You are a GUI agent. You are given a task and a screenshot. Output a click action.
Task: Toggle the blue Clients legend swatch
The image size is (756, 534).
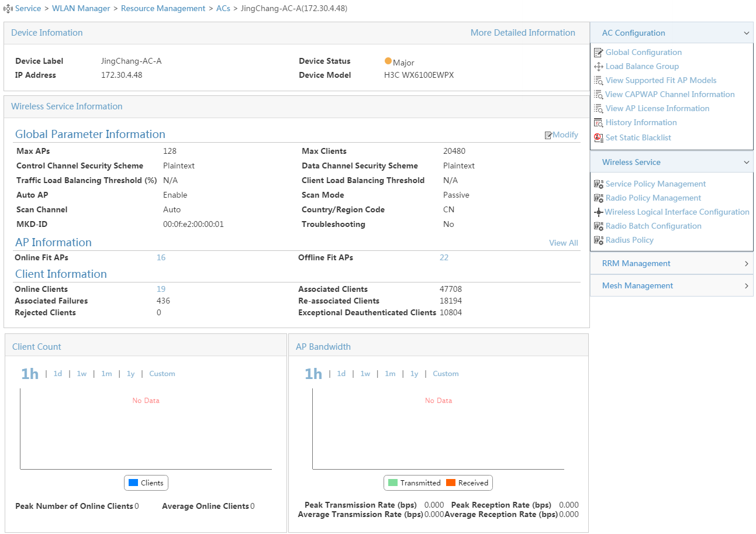coord(133,483)
